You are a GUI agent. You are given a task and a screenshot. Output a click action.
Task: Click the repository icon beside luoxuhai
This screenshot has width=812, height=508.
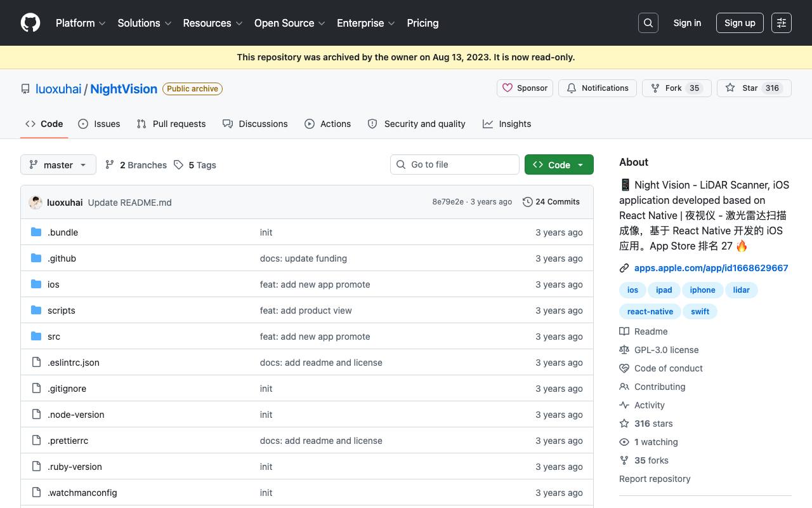[x=25, y=89]
